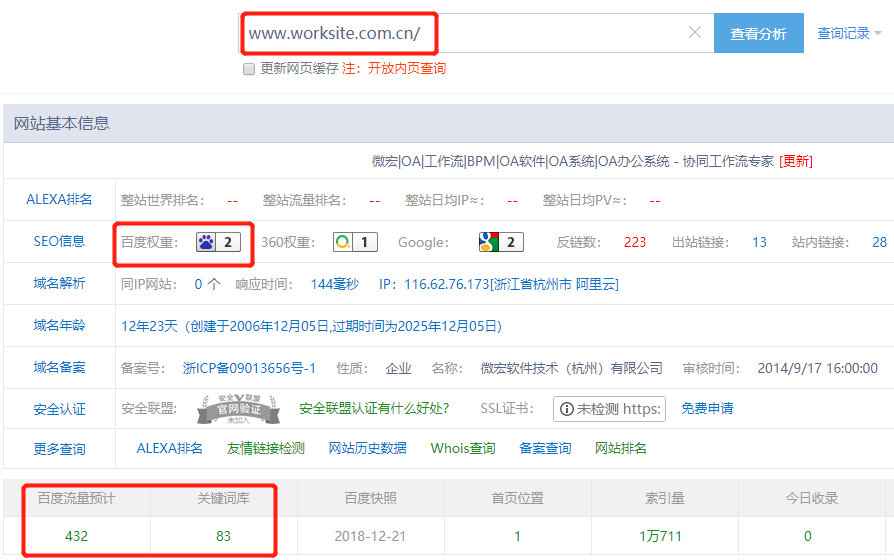Click the 更多查询 row label

coord(59,449)
